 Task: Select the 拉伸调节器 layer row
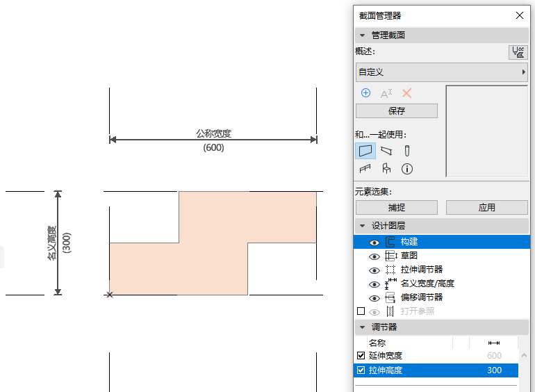[441, 270]
